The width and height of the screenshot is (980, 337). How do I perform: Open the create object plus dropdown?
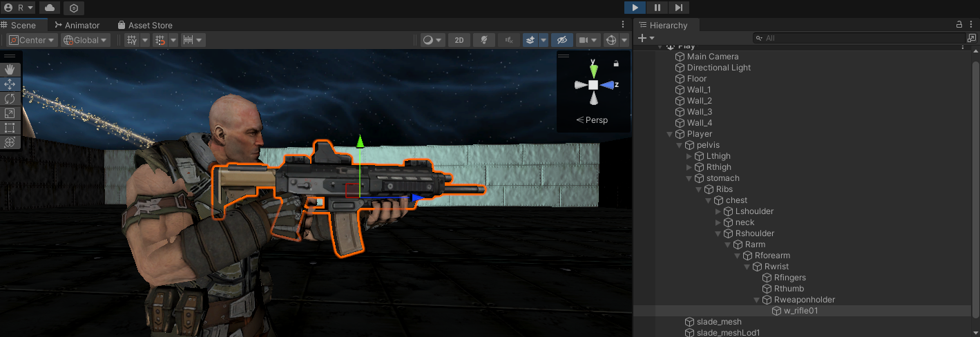coord(646,38)
